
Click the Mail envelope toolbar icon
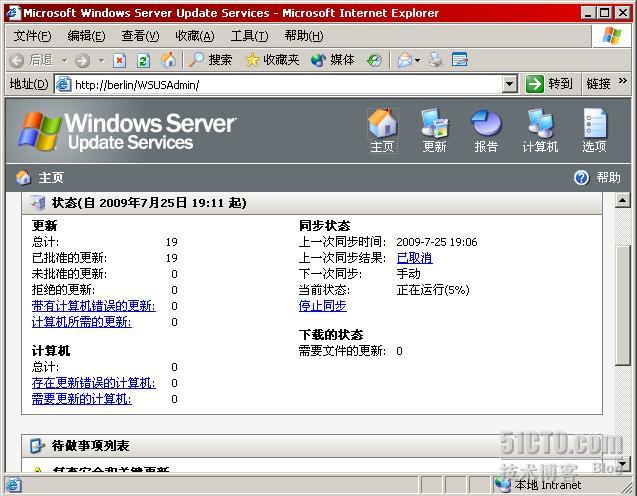click(x=405, y=61)
